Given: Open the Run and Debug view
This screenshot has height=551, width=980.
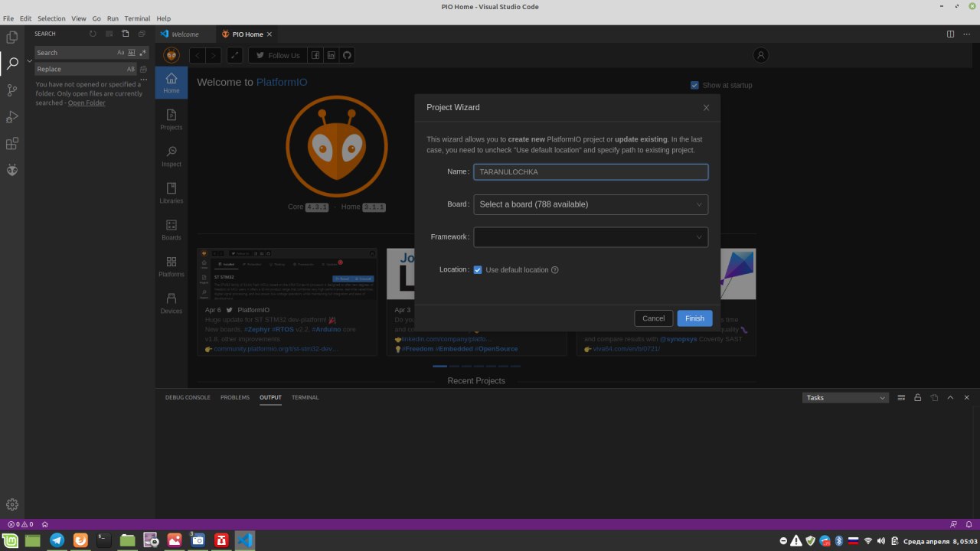Looking at the screenshot, I should pyautogui.click(x=12, y=117).
